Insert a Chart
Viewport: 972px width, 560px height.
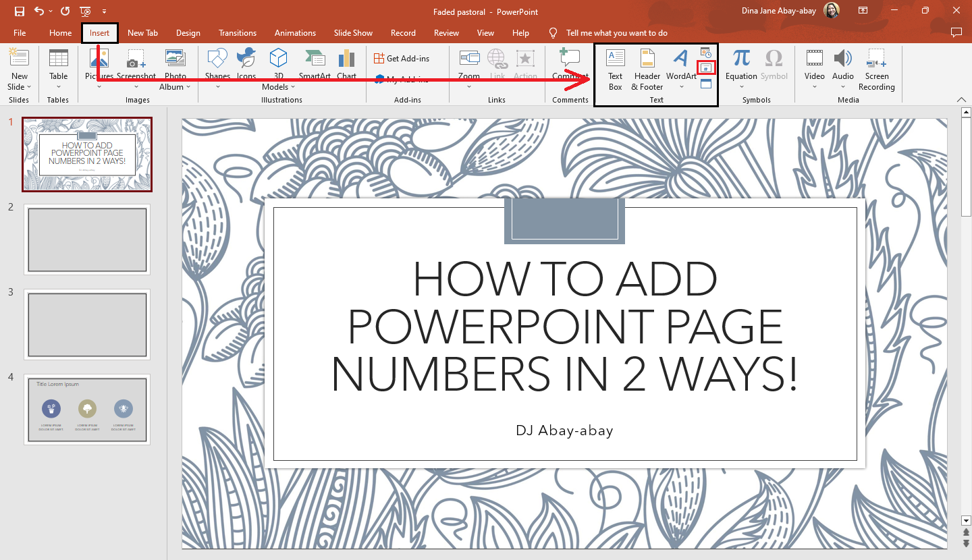point(346,65)
